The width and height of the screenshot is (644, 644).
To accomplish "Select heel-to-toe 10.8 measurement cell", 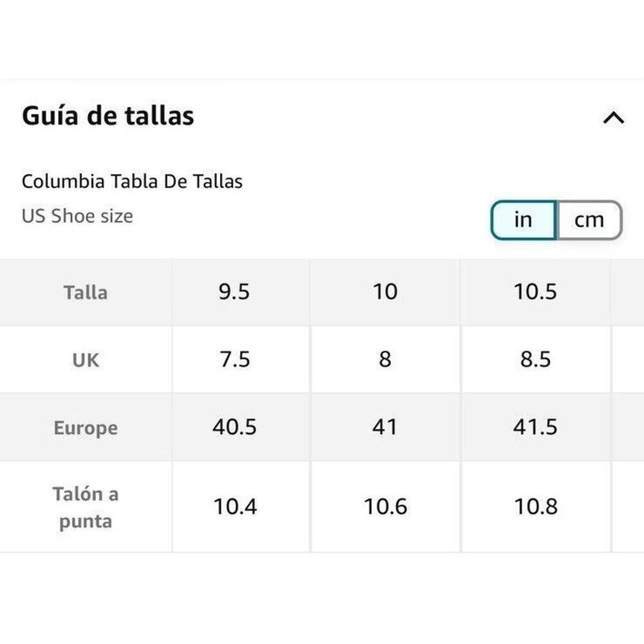I will (536, 507).
